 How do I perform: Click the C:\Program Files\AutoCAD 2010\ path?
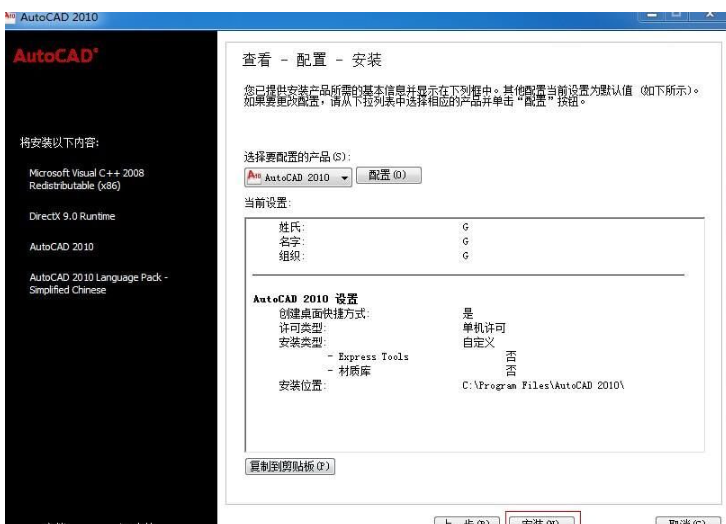(x=543, y=385)
